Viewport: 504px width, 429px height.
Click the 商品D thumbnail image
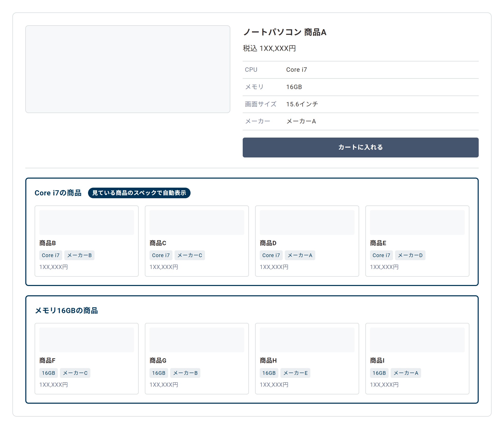[307, 223]
